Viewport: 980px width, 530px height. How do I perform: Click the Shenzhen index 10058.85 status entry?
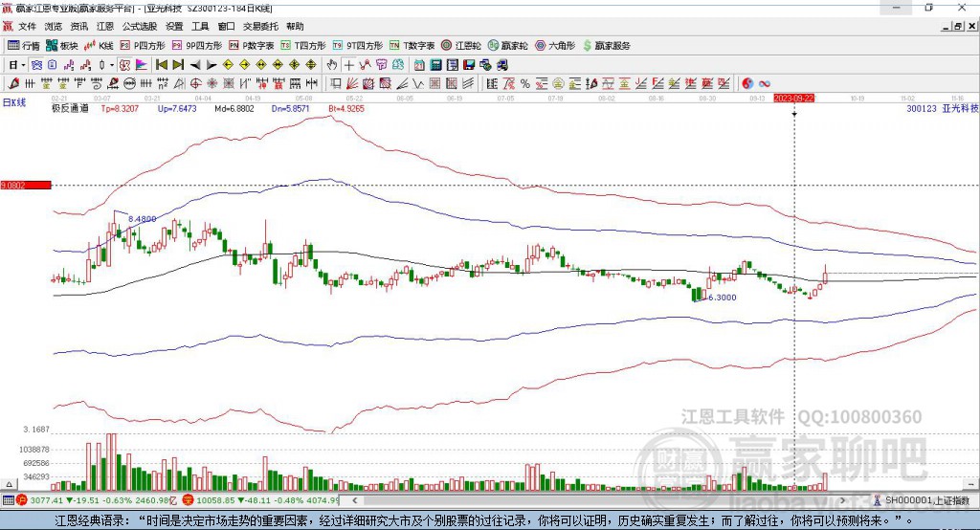260,500
